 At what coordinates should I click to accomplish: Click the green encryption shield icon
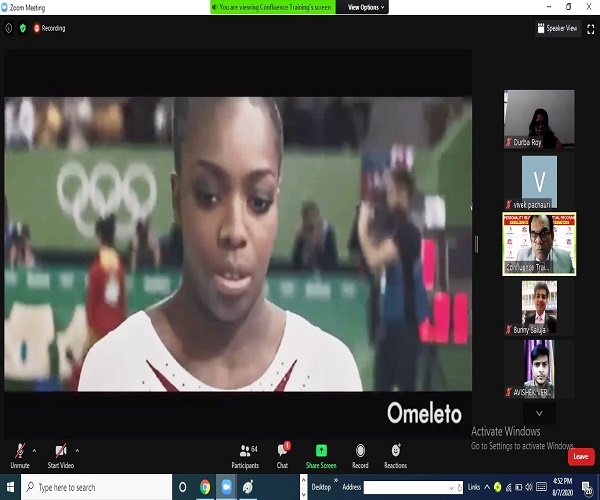(x=23, y=28)
